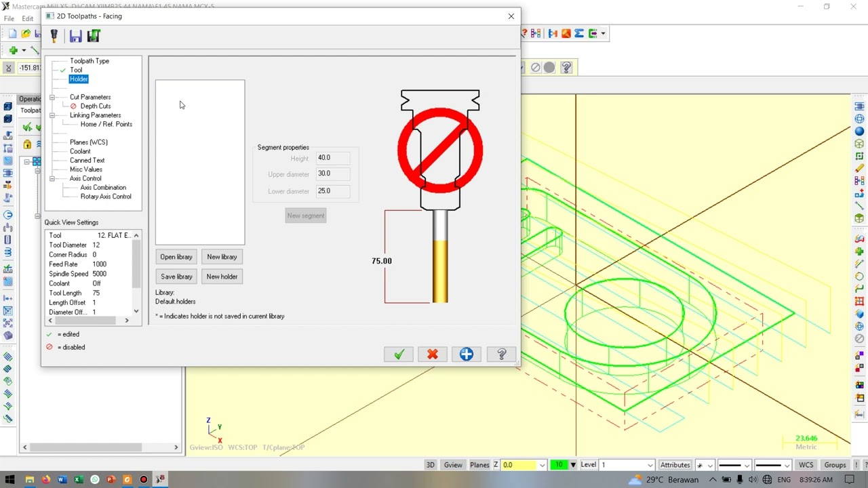The image size is (868, 488).
Task: Click the grey circle icon in ribbon bar
Action: tap(549, 68)
